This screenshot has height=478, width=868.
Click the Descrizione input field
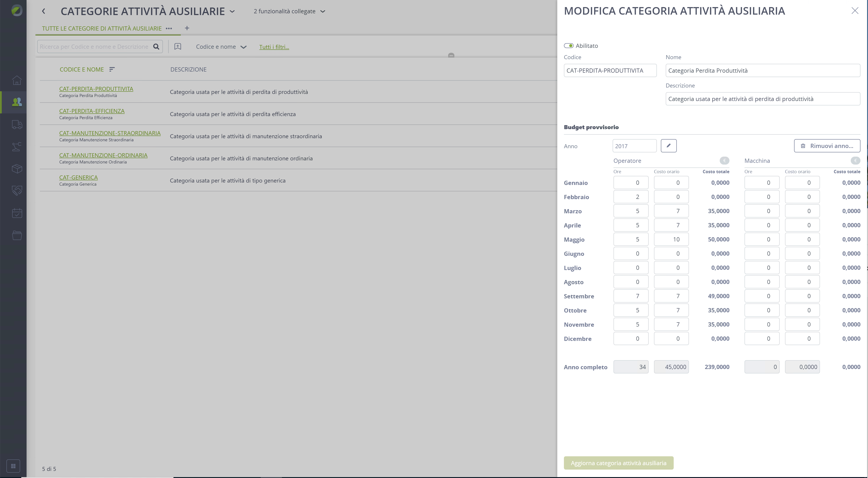763,99
